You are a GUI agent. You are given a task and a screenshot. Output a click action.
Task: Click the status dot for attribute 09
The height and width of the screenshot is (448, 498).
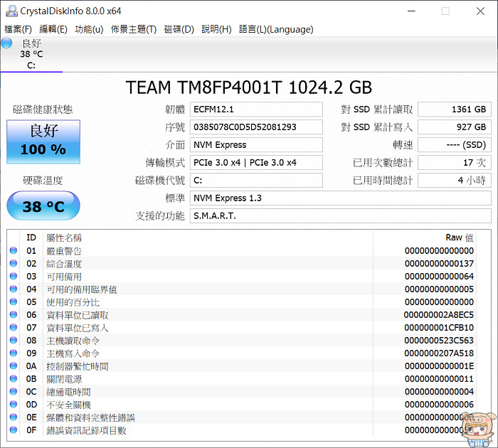pos(14,353)
